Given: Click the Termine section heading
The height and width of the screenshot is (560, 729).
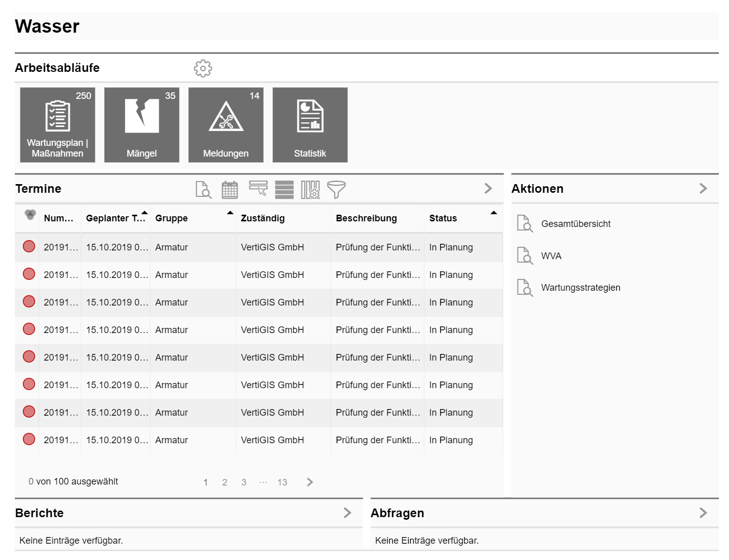Looking at the screenshot, I should 38,189.
